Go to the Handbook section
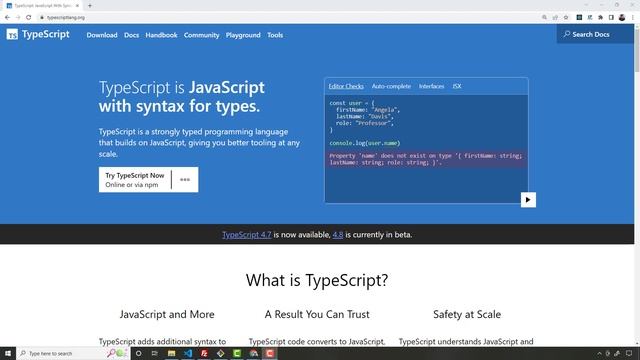This screenshot has height=360, width=640. pyautogui.click(x=161, y=35)
